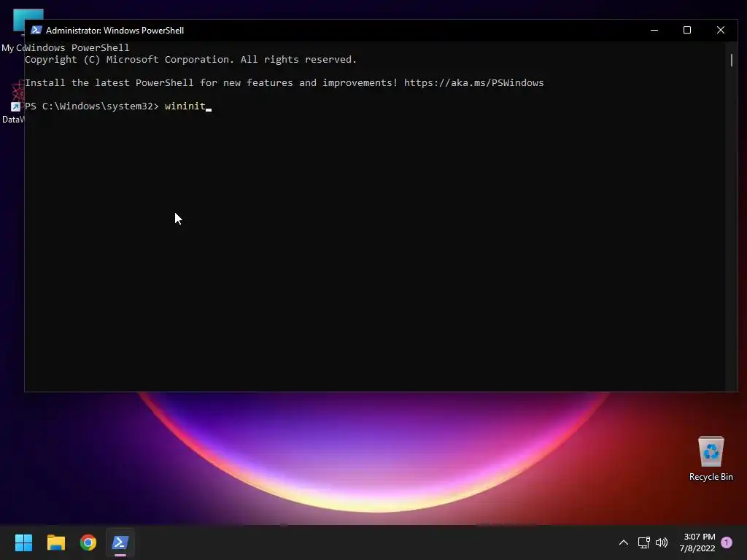
Task: Click the https://aka.ms/PSWindows URL text
Action: coord(473,83)
